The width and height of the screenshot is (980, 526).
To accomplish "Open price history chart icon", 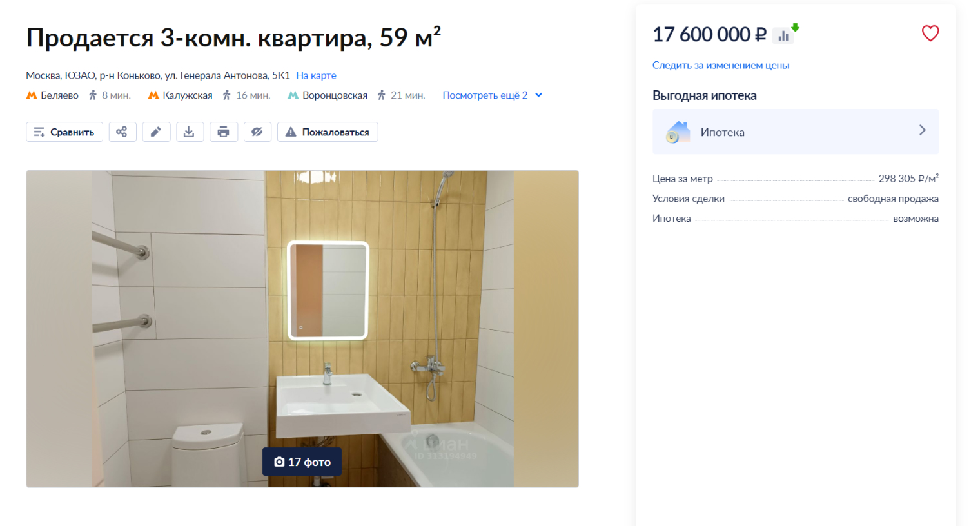I will tap(784, 35).
